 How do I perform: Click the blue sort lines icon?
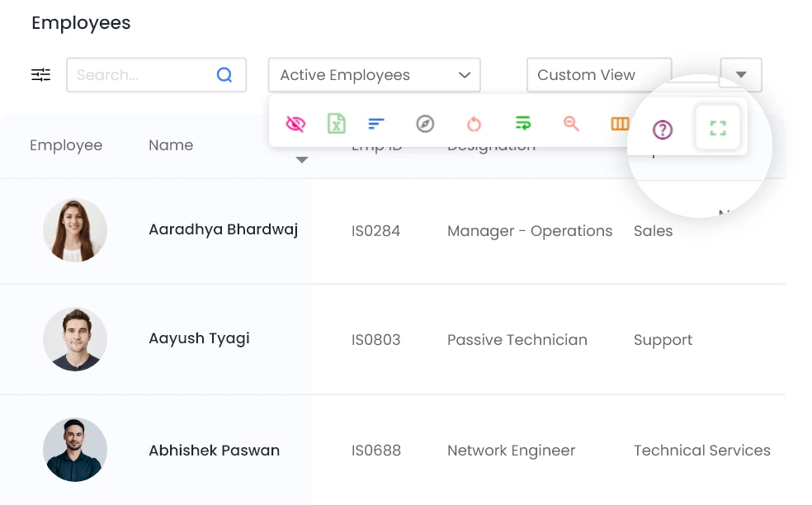(376, 124)
